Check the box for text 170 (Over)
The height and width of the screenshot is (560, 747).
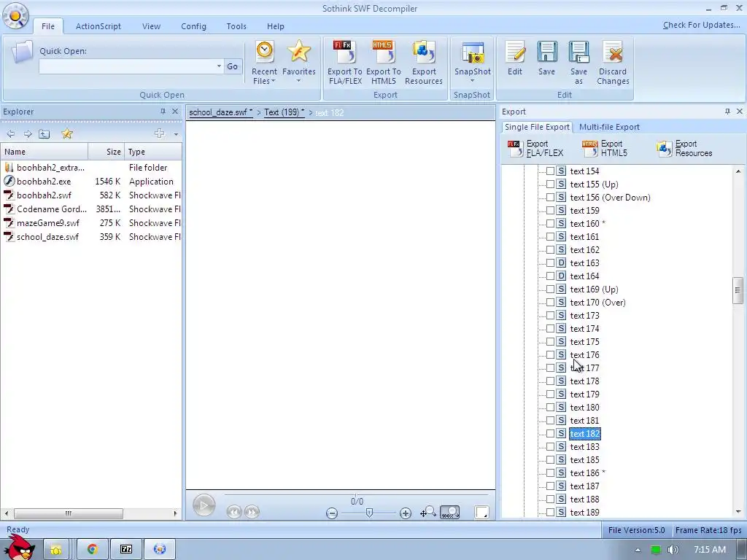click(550, 303)
